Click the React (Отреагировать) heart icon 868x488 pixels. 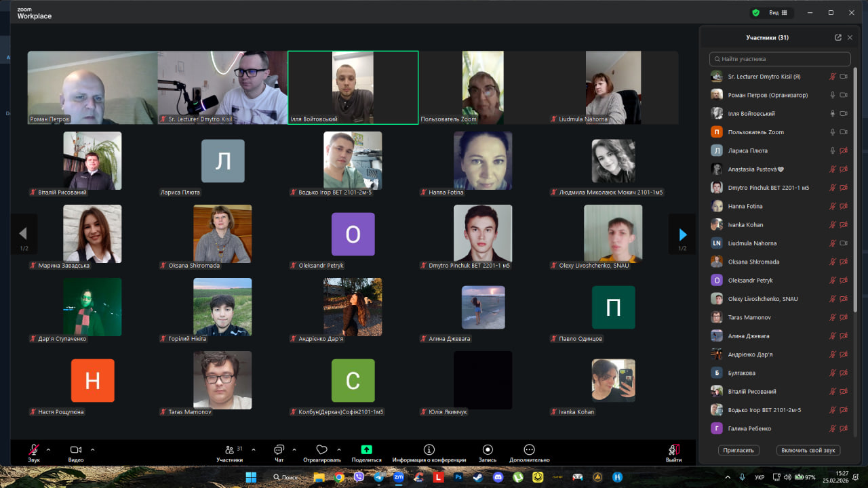tap(322, 450)
